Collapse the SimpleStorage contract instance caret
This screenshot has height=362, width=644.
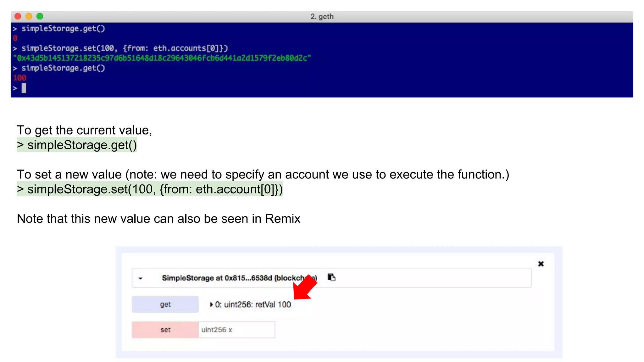click(x=141, y=278)
